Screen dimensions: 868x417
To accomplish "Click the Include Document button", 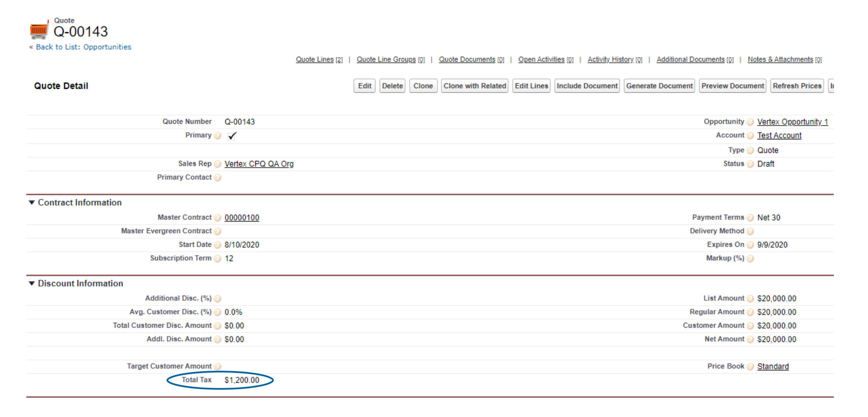I will (587, 86).
